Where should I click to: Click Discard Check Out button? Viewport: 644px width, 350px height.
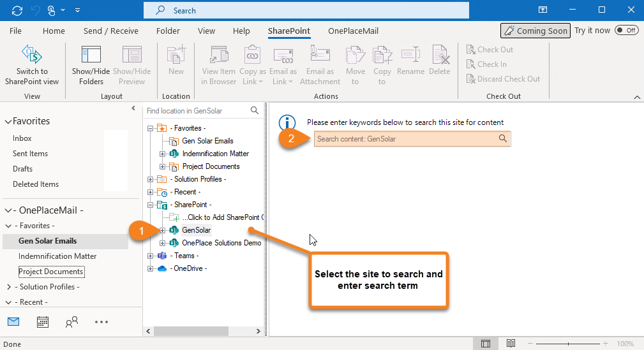pyautogui.click(x=503, y=79)
